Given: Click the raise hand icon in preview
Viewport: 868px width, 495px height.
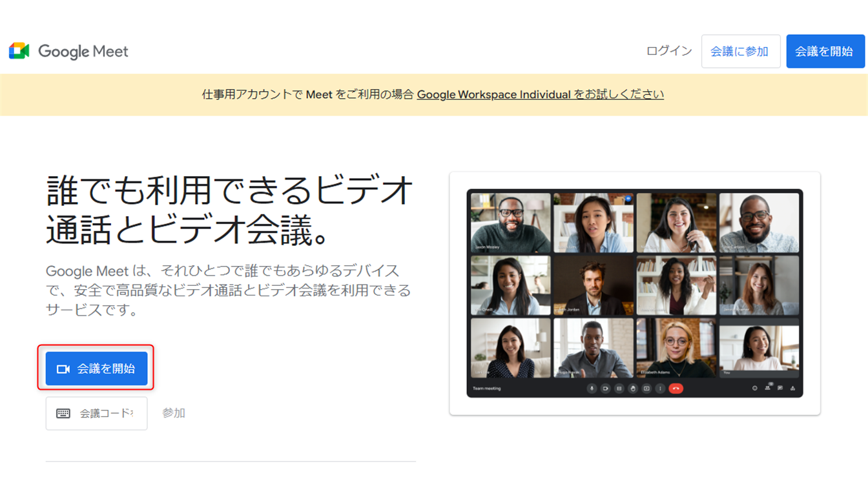Looking at the screenshot, I should pyautogui.click(x=633, y=389).
